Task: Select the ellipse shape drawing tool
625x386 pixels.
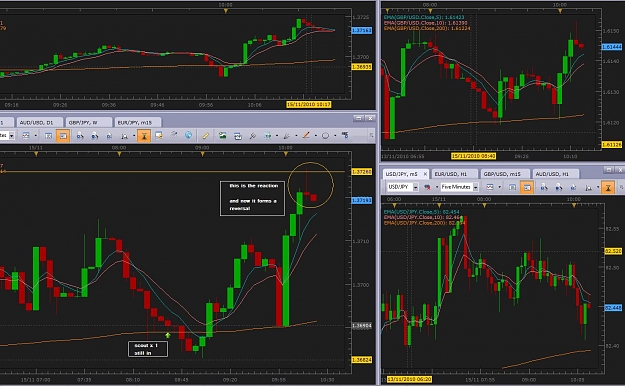Action: pyautogui.click(x=325, y=136)
